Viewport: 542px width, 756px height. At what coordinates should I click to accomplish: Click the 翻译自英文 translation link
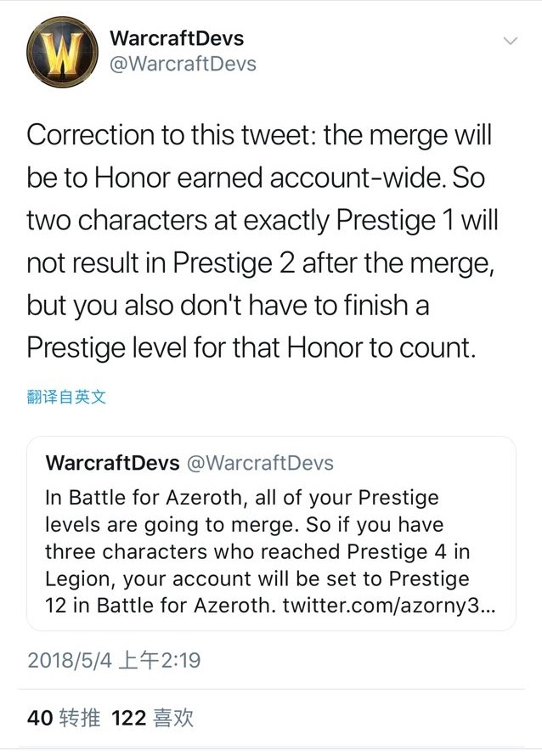point(66,397)
